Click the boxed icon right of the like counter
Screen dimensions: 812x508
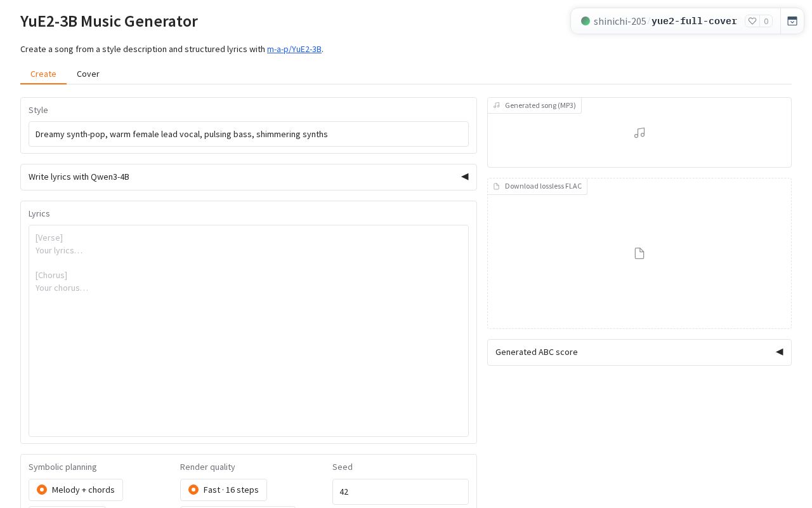[x=792, y=21]
